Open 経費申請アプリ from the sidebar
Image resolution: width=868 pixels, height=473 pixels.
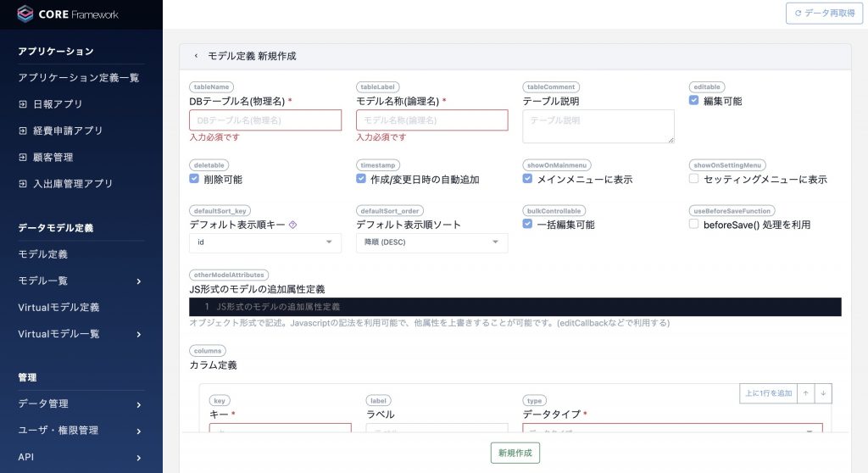(x=68, y=131)
